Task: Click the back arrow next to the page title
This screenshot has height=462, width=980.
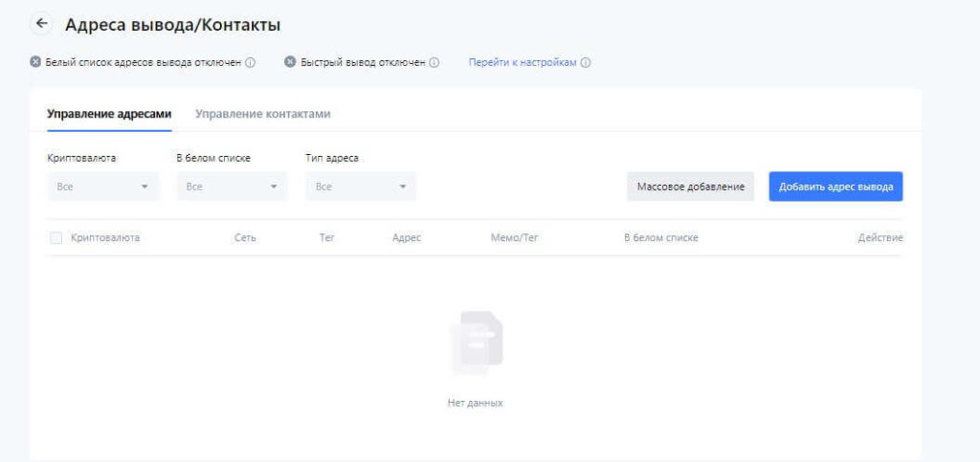Action: pyautogui.click(x=41, y=24)
